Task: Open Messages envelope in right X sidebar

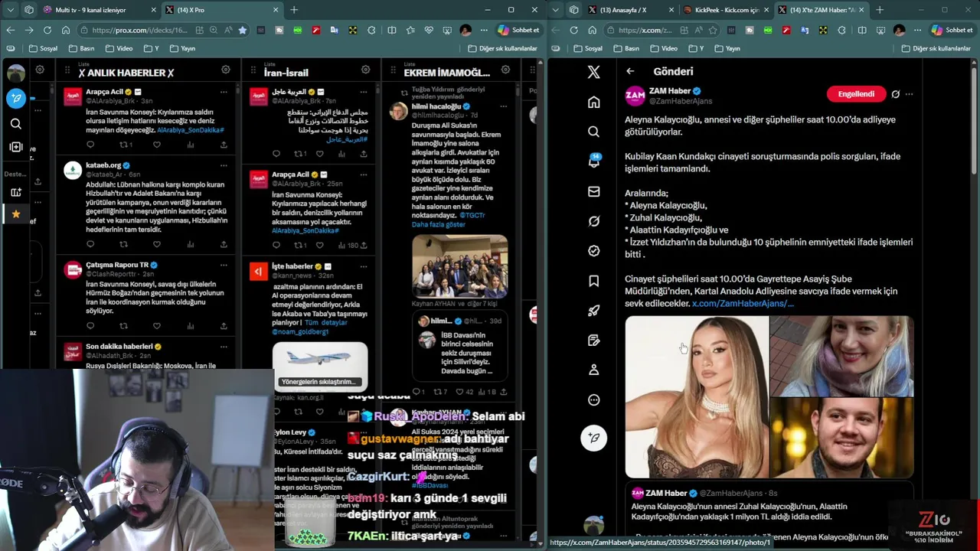Action: [593, 191]
